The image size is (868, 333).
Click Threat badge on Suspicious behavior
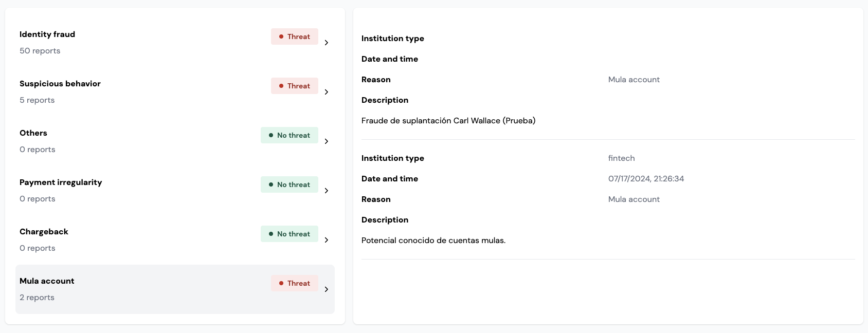(295, 86)
